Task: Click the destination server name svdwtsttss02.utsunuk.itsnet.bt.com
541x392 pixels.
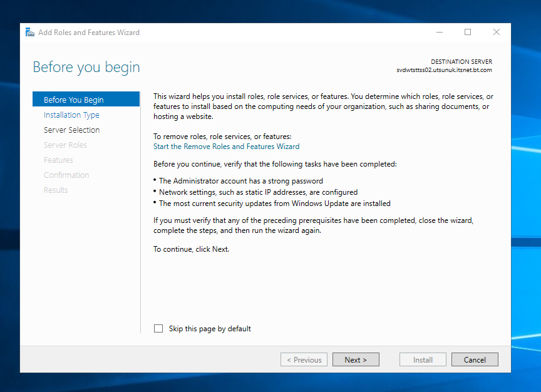Action: [x=444, y=70]
